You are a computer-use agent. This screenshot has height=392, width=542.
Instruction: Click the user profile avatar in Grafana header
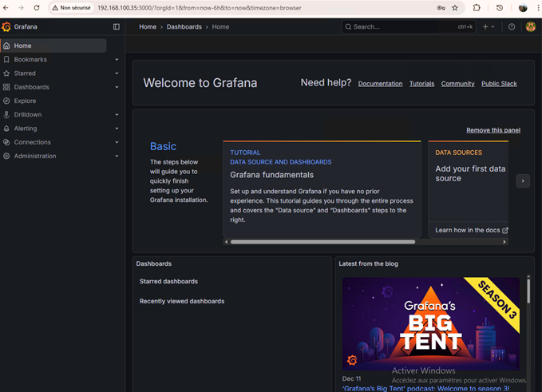(x=531, y=26)
